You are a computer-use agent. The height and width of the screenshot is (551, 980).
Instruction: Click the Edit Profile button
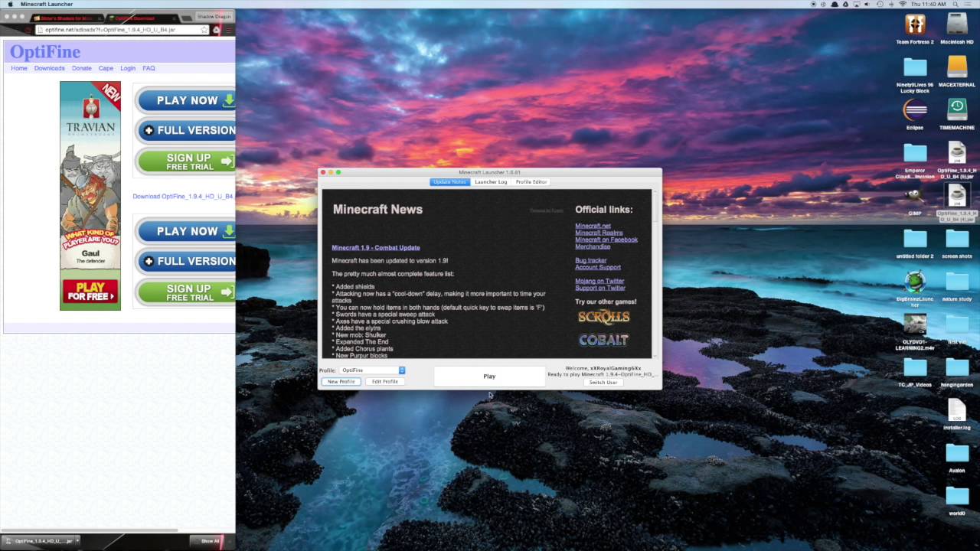point(385,382)
